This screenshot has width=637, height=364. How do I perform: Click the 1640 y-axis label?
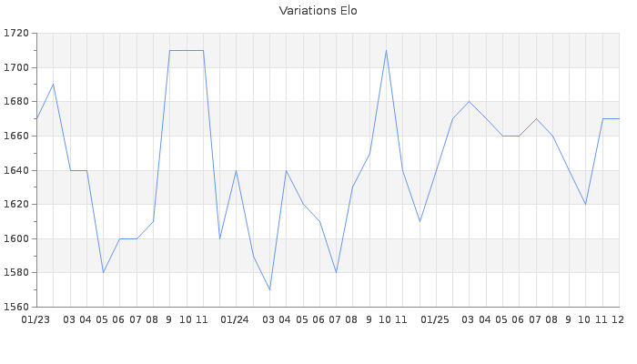tap(16, 170)
